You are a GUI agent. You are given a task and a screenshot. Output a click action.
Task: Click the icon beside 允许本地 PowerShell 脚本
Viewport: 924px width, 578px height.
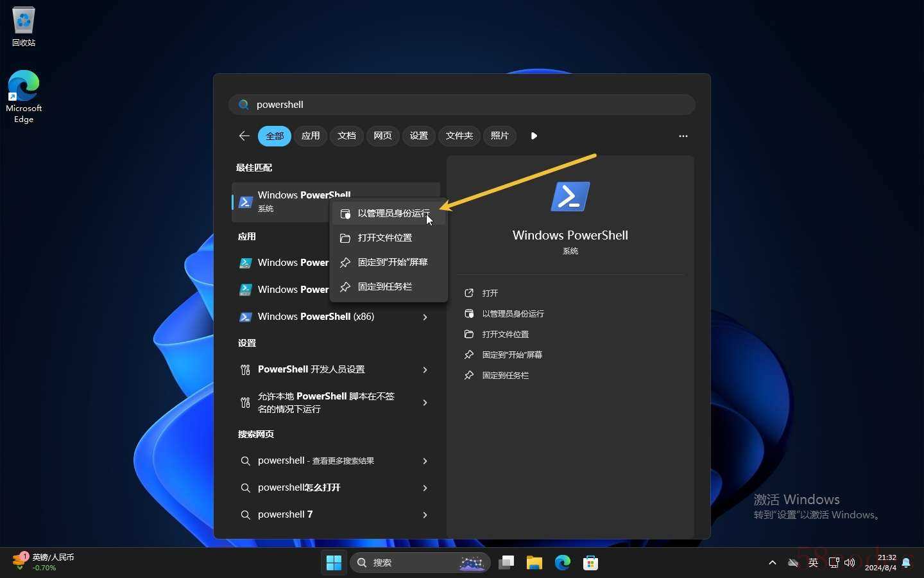tap(245, 403)
